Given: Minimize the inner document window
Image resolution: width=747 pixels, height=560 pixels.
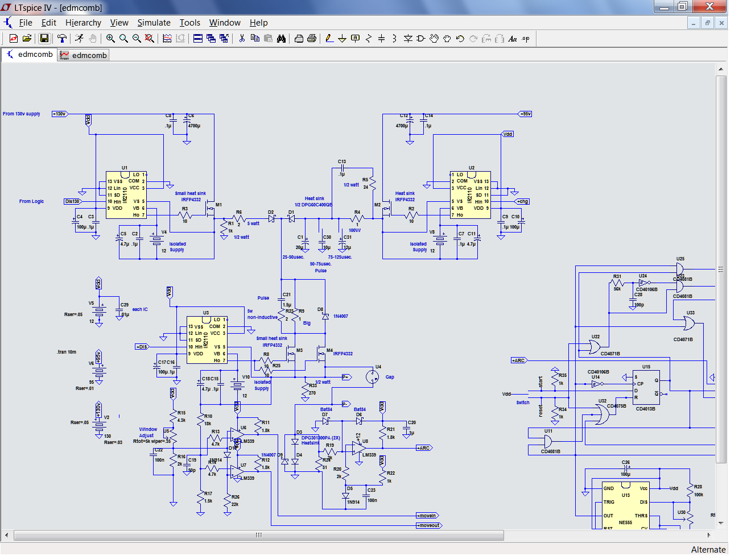Looking at the screenshot, I should pyautogui.click(x=693, y=23).
